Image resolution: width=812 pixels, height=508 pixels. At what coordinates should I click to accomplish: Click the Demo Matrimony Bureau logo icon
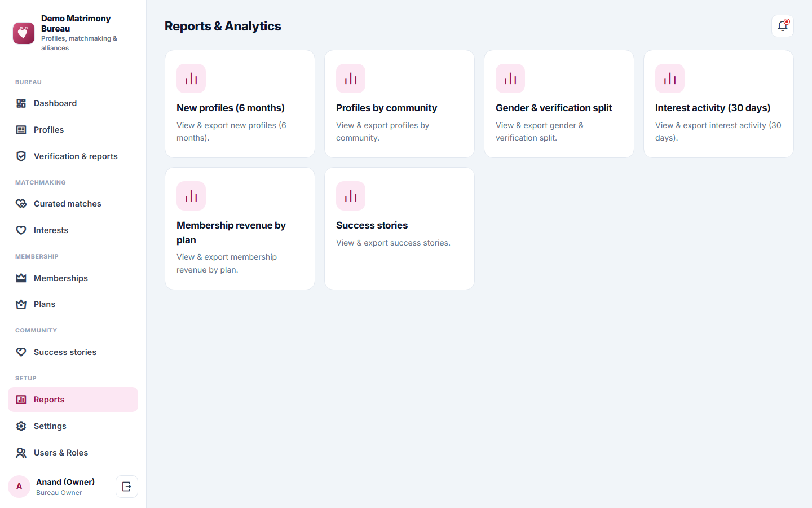(24, 33)
